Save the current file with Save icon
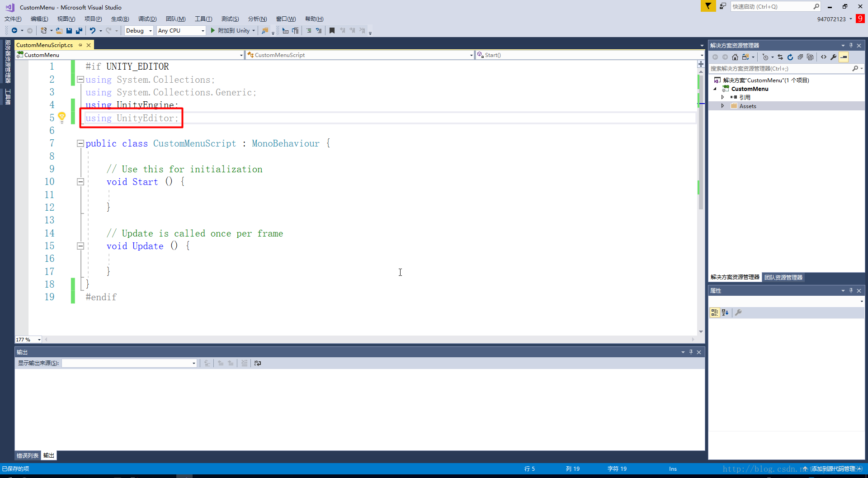Image resolution: width=868 pixels, height=478 pixels. (x=69, y=30)
